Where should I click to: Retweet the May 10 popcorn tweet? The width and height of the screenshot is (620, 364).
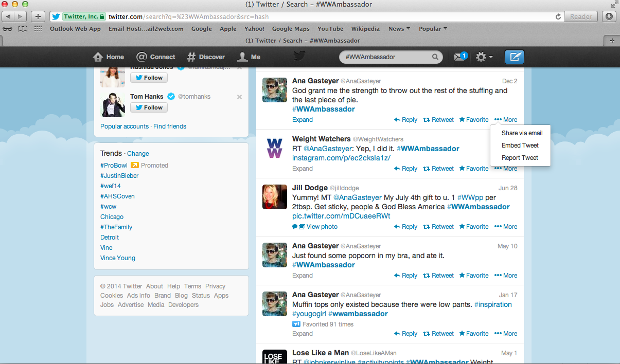(x=438, y=276)
